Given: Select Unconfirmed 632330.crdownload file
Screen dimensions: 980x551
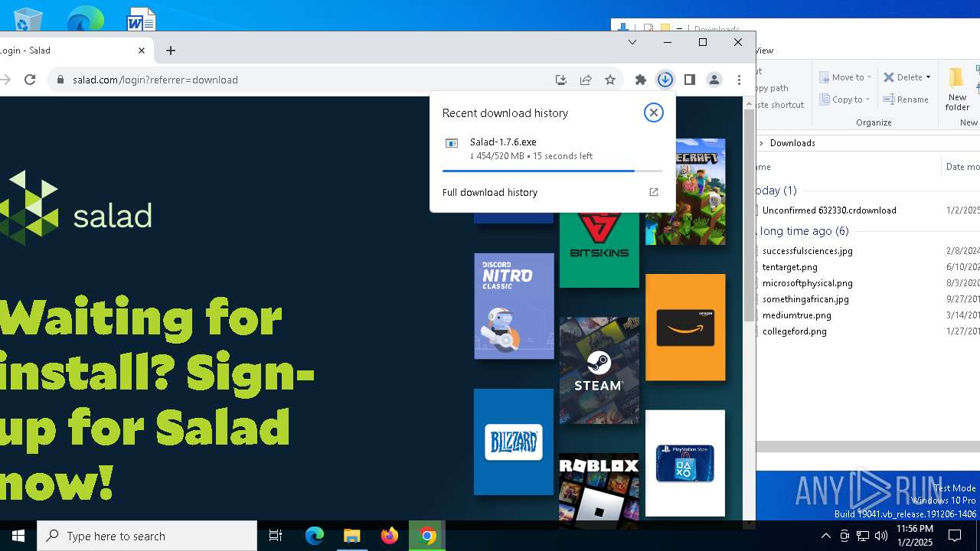Looking at the screenshot, I should click(x=829, y=210).
